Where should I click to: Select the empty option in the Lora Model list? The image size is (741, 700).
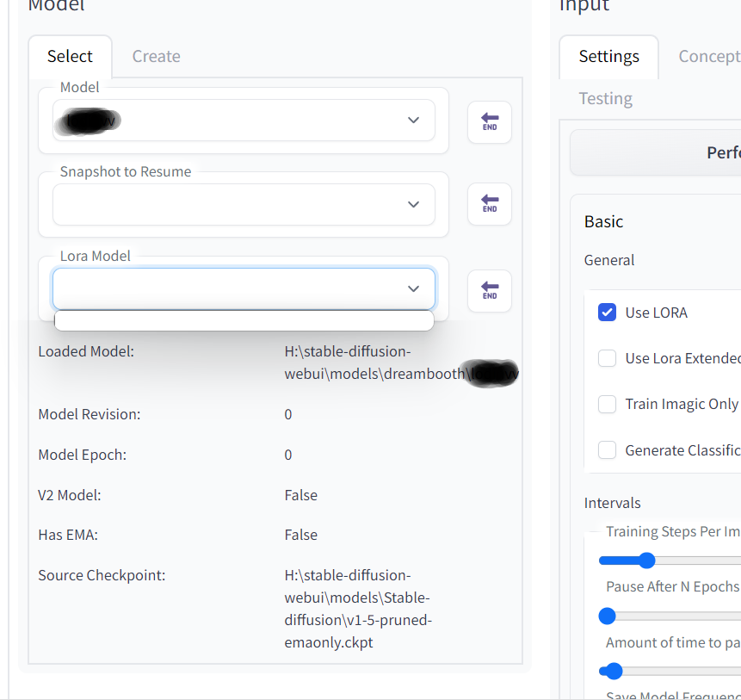(244, 319)
